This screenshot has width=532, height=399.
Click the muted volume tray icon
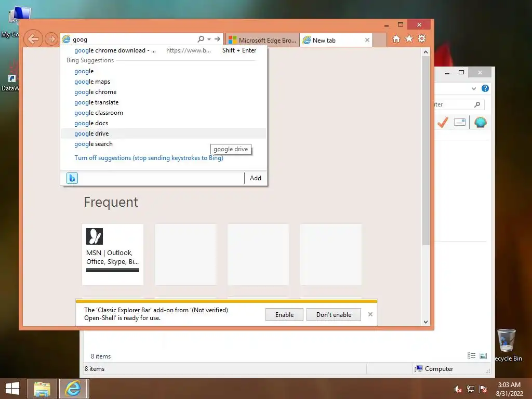coord(458,389)
